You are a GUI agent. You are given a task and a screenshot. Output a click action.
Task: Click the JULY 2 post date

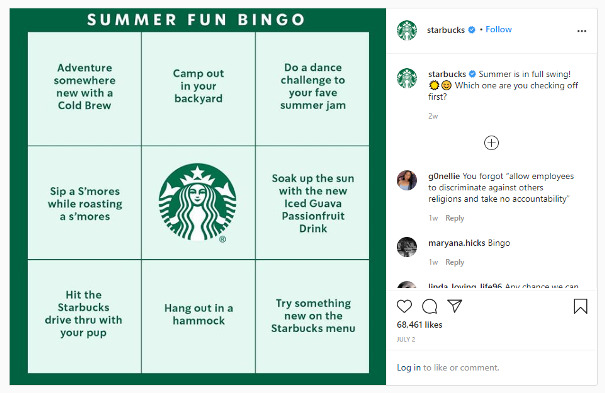coord(406,339)
